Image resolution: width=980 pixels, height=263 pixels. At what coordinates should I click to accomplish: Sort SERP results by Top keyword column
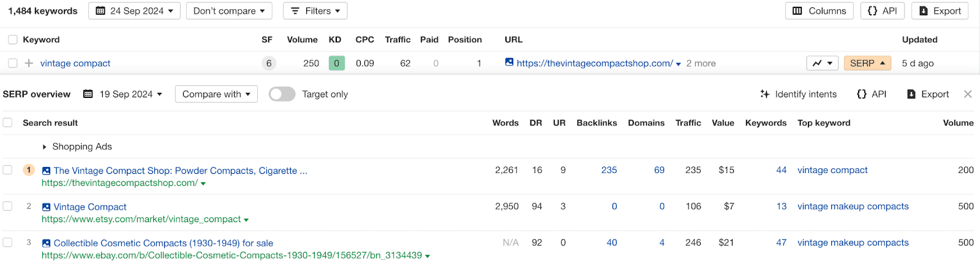coord(824,123)
